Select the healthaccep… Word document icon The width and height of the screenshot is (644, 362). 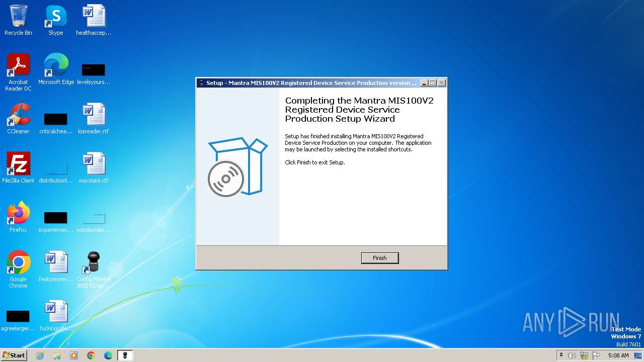(x=94, y=21)
